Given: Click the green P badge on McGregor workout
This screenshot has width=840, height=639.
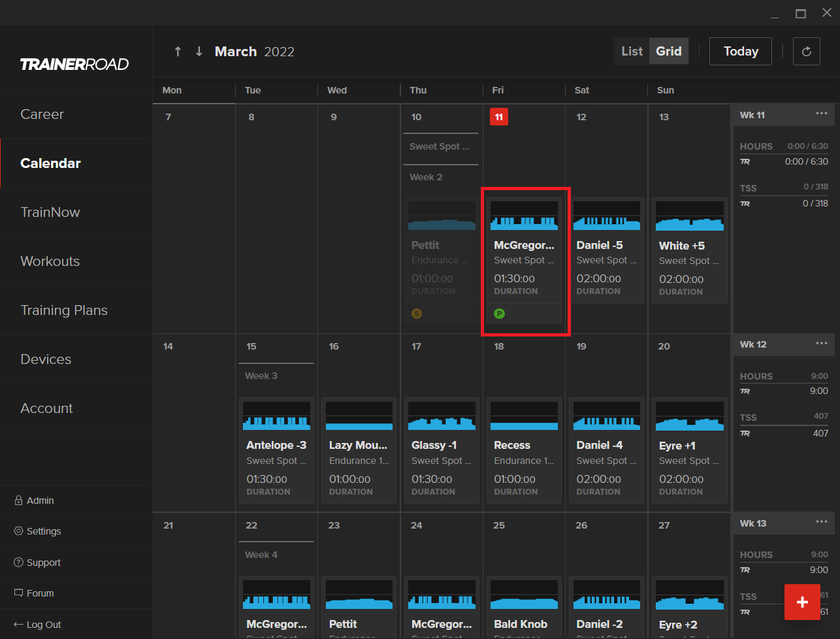Looking at the screenshot, I should click(x=499, y=314).
